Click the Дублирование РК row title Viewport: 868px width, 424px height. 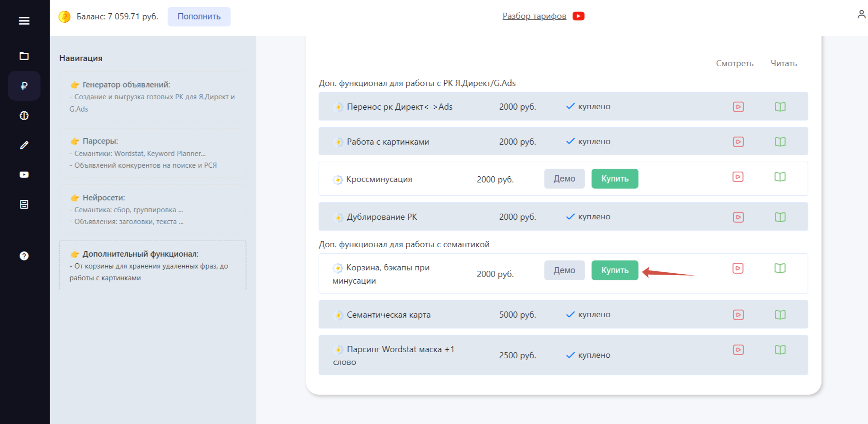click(382, 217)
